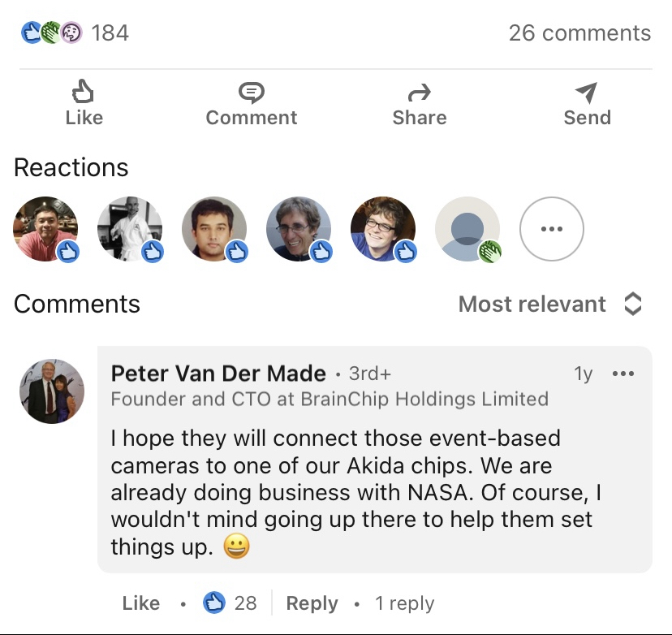Send post via paper plane icon
Viewport: 672px width, 635px height.
(x=586, y=93)
